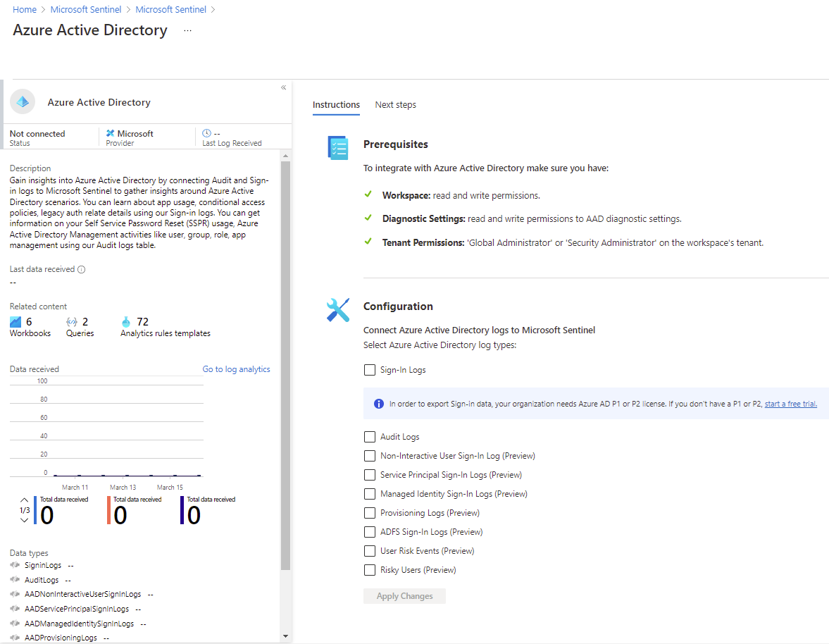Select the AADNonInteractiveUserSignInLogs data type row
Screen dimensions: 829x644
click(x=82, y=594)
